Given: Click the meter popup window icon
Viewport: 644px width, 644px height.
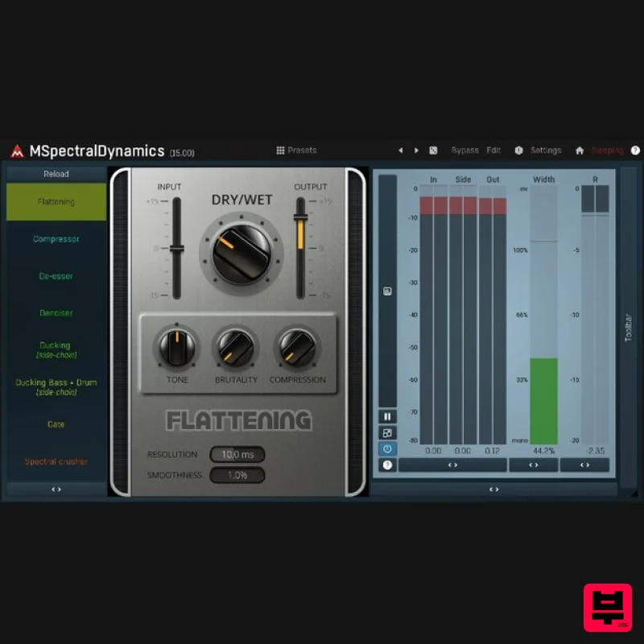Looking at the screenshot, I should 387,432.
